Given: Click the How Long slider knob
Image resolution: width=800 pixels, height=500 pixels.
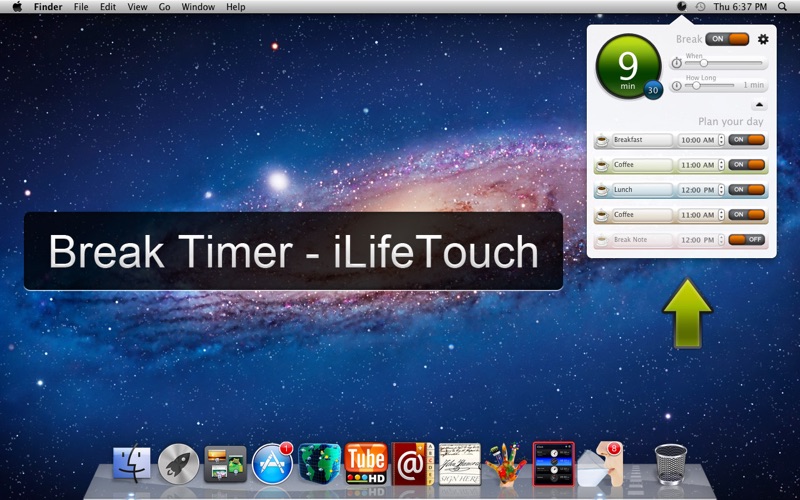Looking at the screenshot, I should click(x=696, y=86).
